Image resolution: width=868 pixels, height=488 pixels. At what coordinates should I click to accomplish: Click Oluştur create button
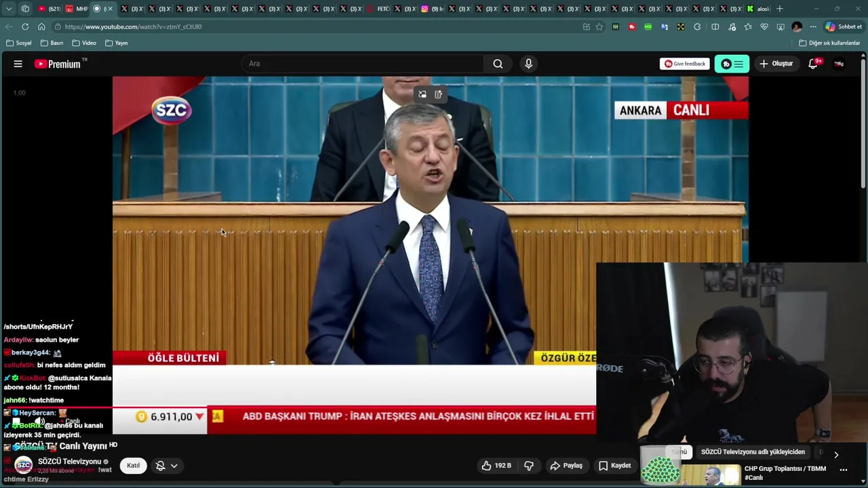click(776, 64)
